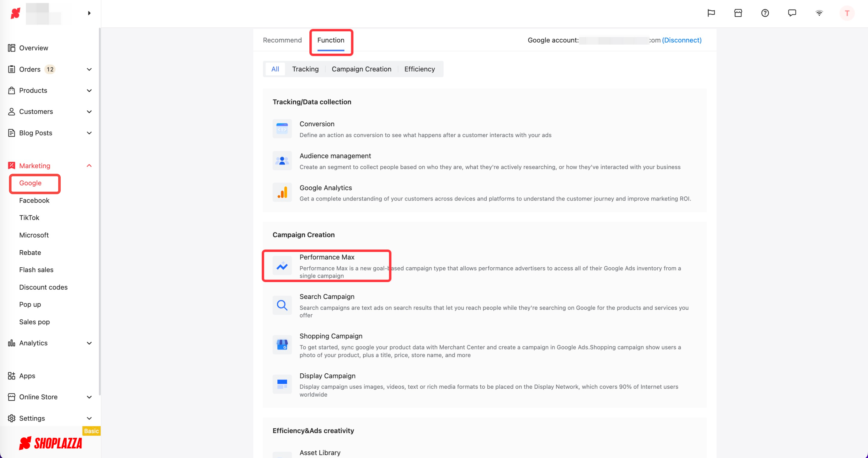Expand the Online Store chevron

click(89, 397)
